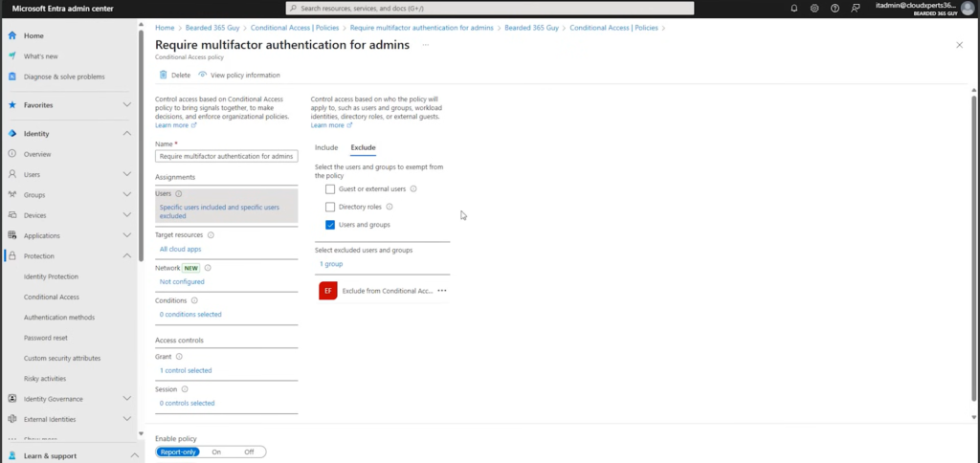Expand the Applications menu chevron

pos(127,235)
